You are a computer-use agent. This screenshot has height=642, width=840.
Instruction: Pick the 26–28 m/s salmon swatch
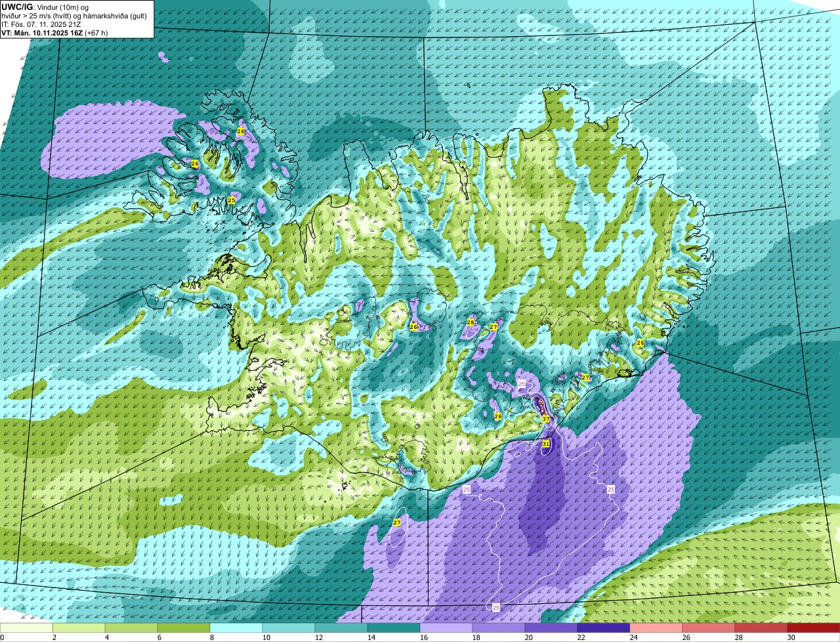pyautogui.click(x=709, y=628)
